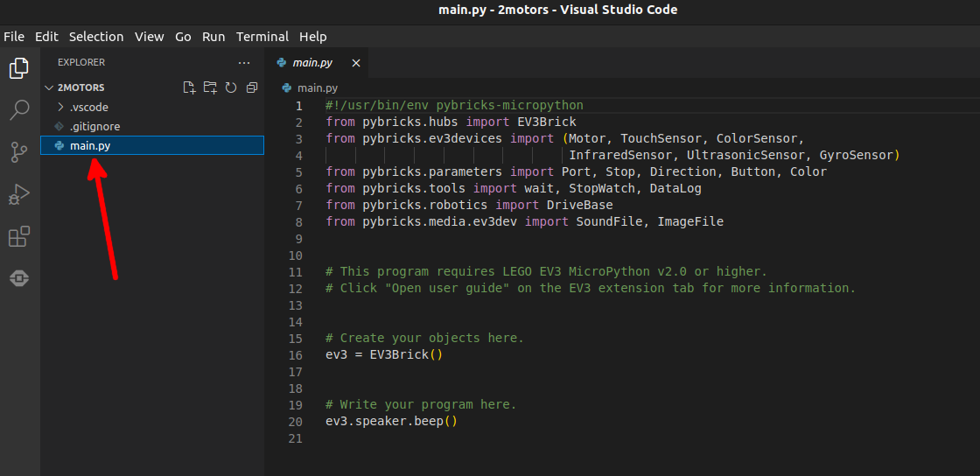Viewport: 980px width, 476px height.
Task: Open the Extensions view
Action: click(x=19, y=236)
